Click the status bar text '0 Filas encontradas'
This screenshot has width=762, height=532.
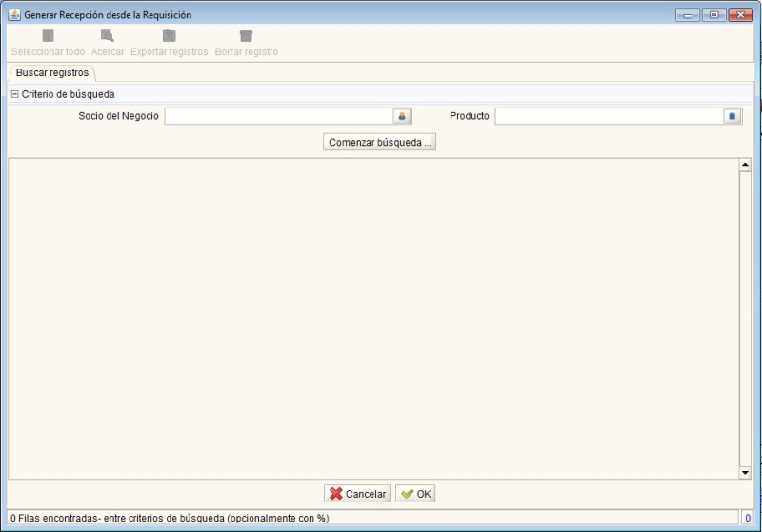(x=54, y=518)
